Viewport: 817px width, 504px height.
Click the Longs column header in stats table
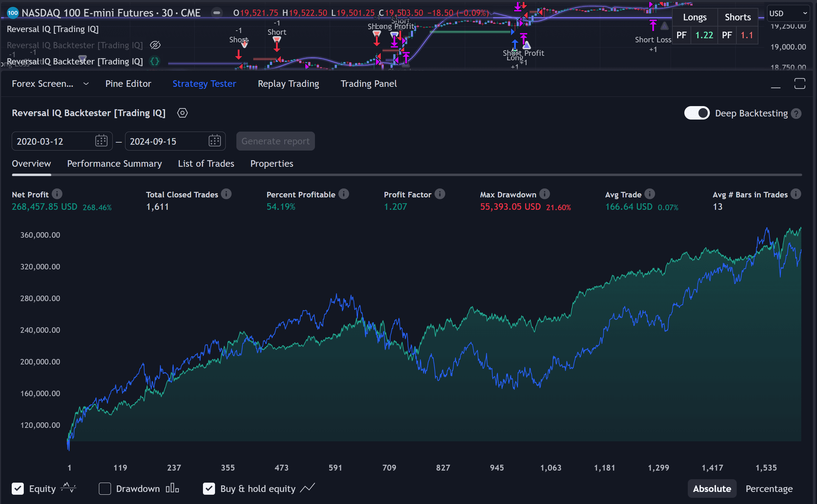[695, 17]
